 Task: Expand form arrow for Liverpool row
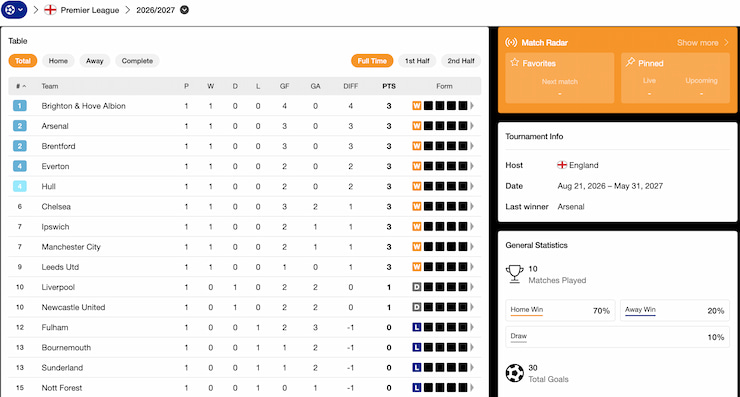coord(471,287)
